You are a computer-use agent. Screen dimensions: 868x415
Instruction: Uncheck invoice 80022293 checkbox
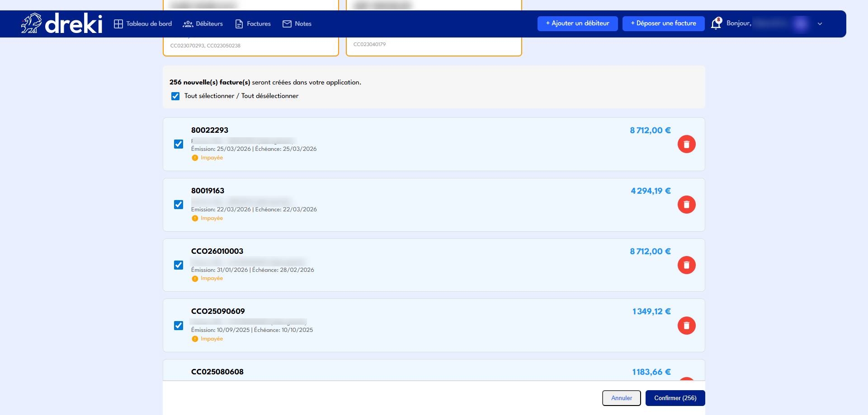coord(179,144)
